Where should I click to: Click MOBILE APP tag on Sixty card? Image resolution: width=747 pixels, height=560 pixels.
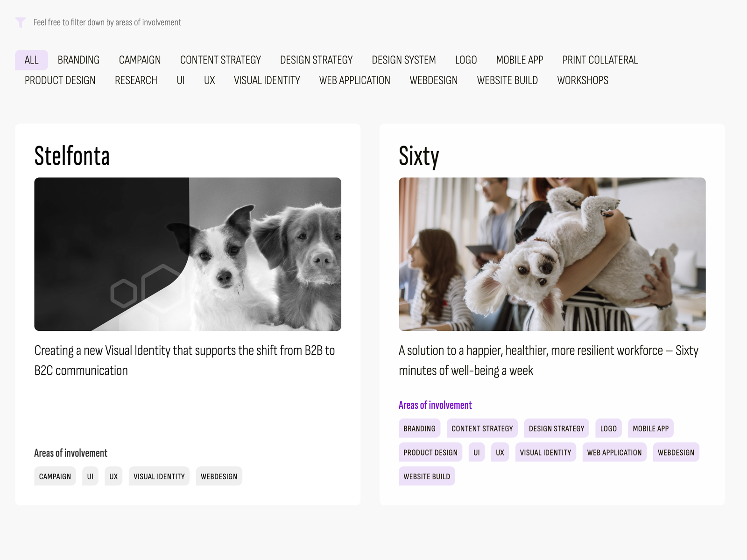651,428
